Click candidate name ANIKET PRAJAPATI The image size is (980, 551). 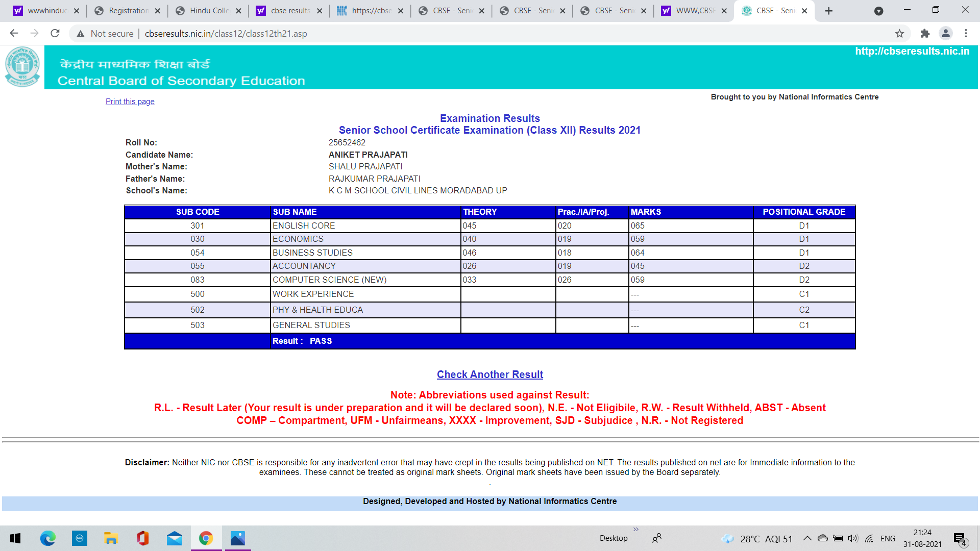[368, 155]
